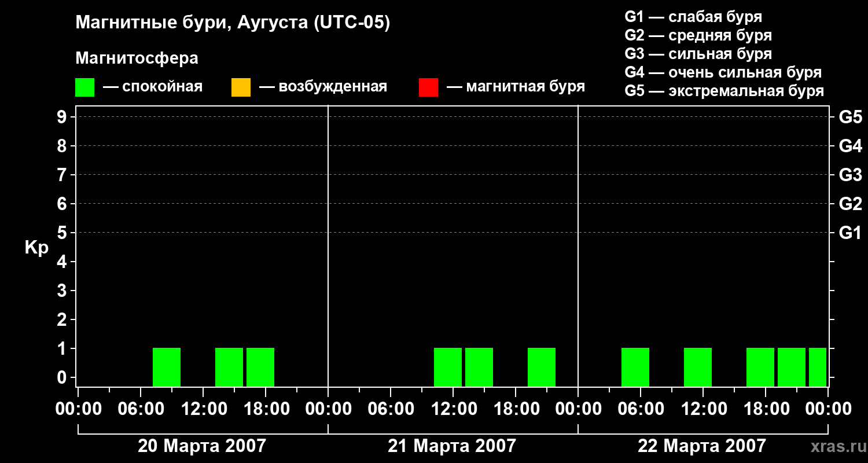The image size is (868, 463).
Task: Click the '12:00' time label above 20 Марта 2007
Action: 203,409
